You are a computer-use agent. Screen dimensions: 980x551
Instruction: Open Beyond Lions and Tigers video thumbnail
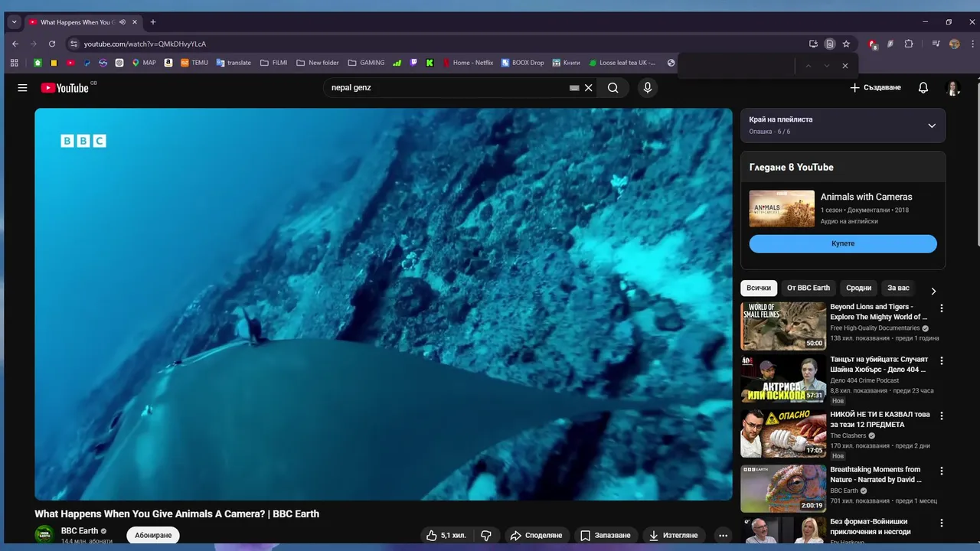(x=783, y=326)
